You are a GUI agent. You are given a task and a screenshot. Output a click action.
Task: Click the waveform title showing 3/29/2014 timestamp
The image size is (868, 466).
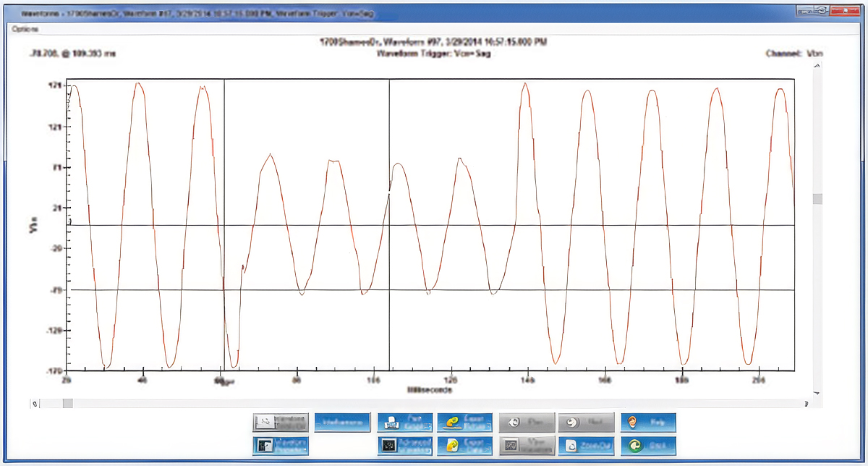433,43
